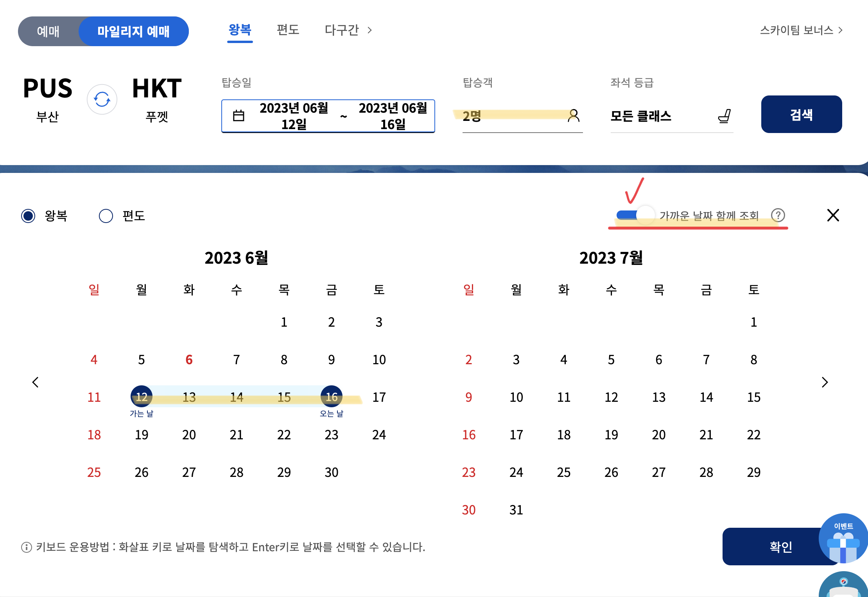Click the 검색 search button
The width and height of the screenshot is (868, 597).
pos(801,114)
